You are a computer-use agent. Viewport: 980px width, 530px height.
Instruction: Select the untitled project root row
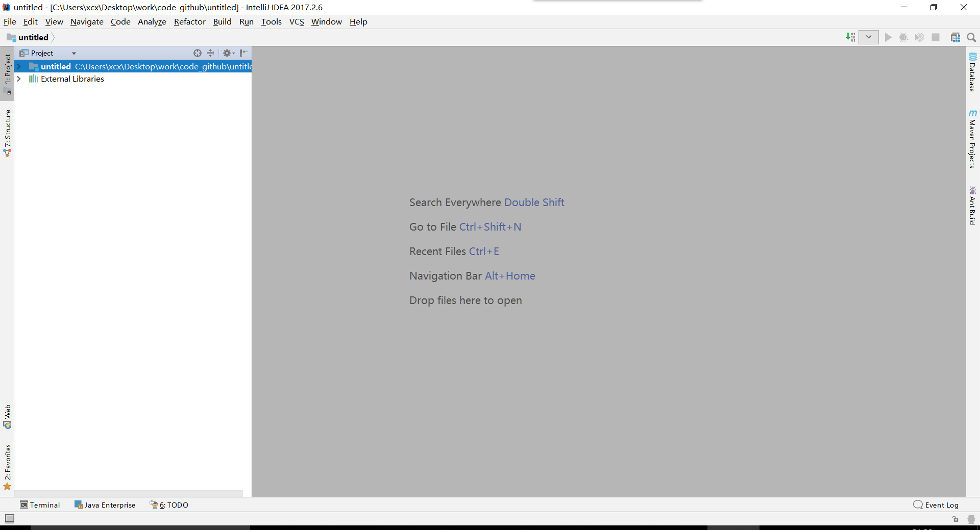coord(133,66)
